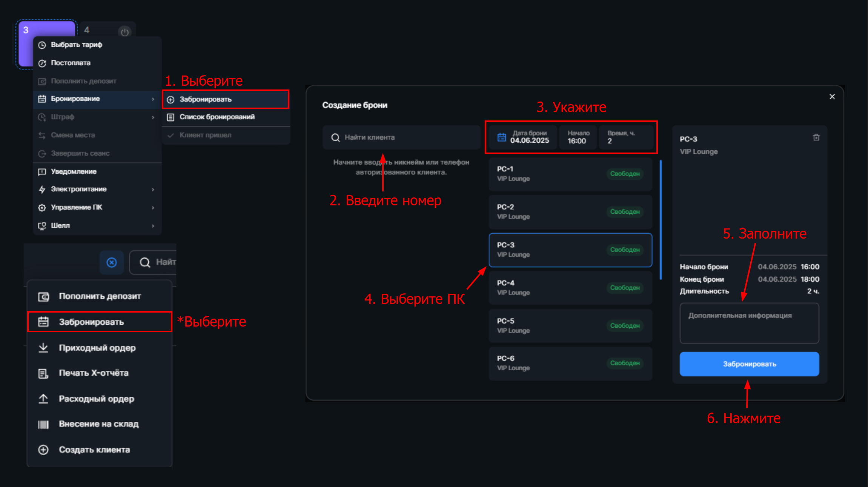The height and width of the screenshot is (487, 868).
Task: Click the notification icon next to Уведомление
Action: pos(42,171)
